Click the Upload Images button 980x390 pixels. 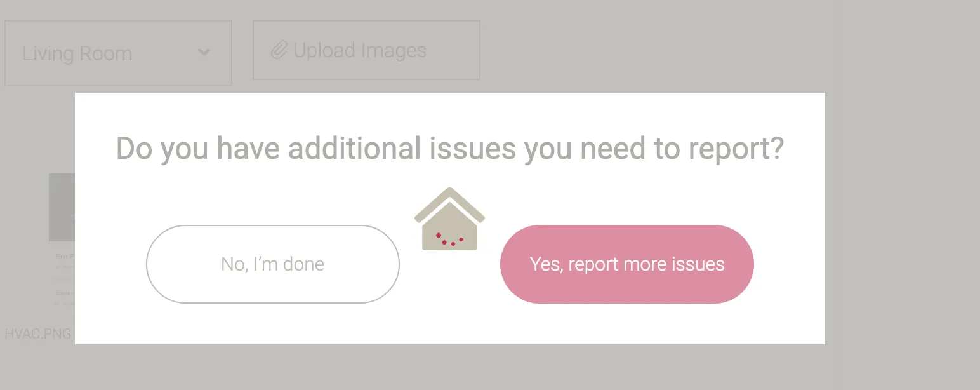tap(366, 50)
